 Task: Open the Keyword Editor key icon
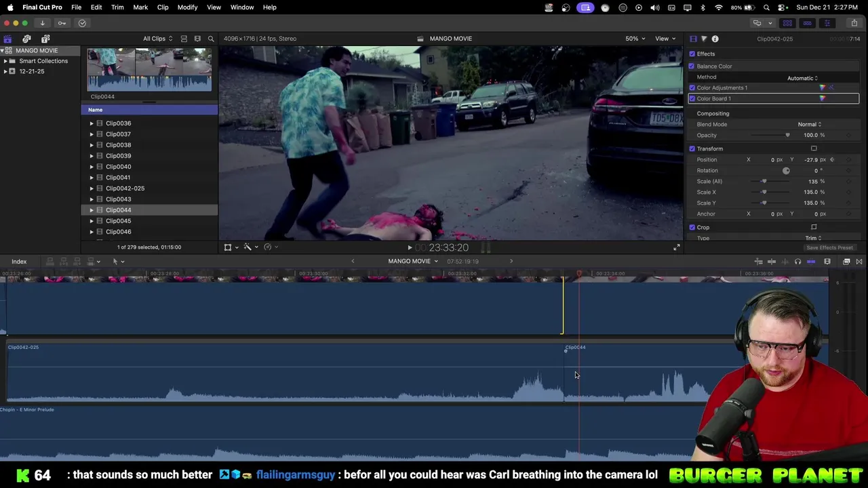(x=62, y=23)
